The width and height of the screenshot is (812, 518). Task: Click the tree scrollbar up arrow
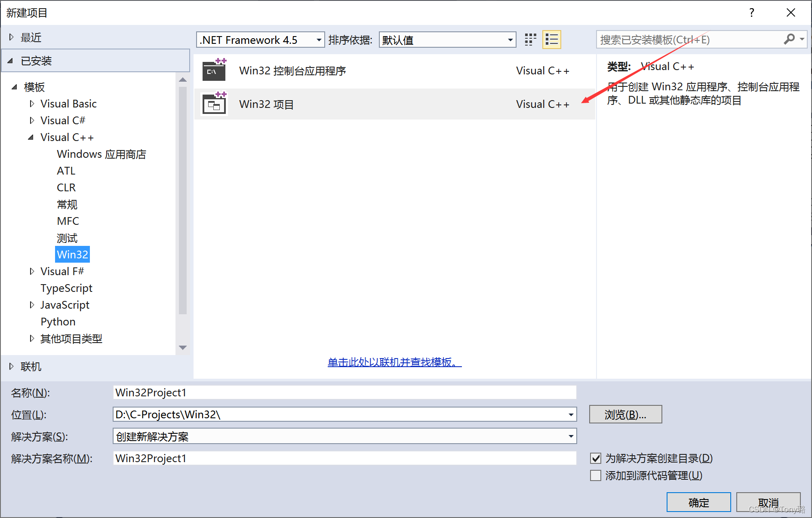tap(183, 80)
